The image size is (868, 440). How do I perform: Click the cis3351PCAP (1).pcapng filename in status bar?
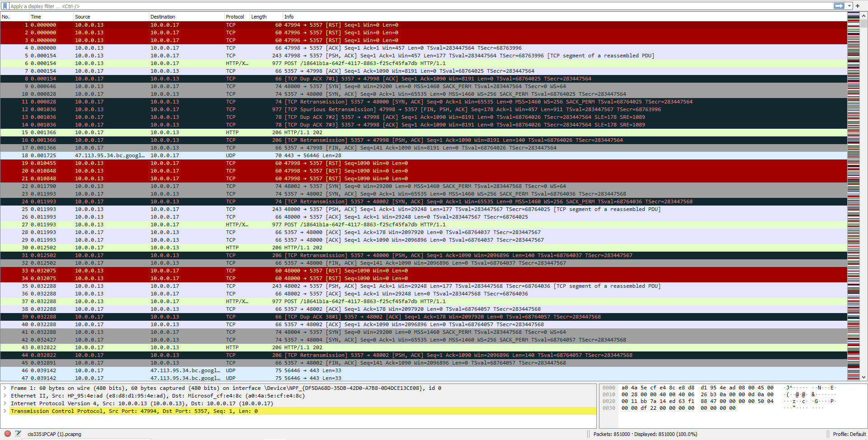tap(53, 434)
